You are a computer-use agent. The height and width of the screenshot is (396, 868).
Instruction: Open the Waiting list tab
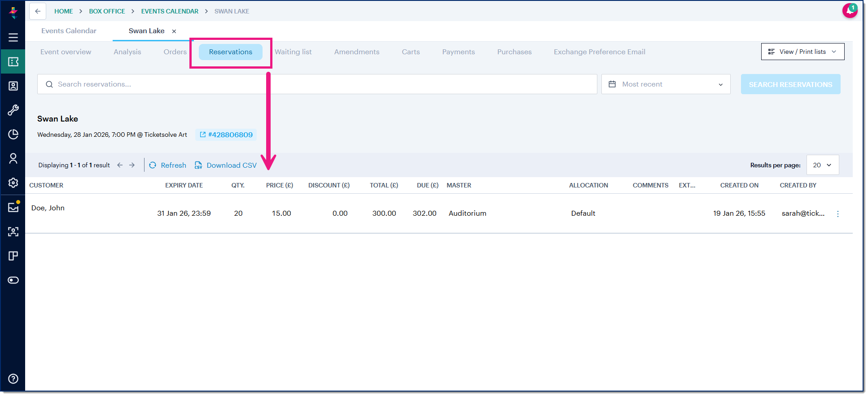(x=293, y=52)
